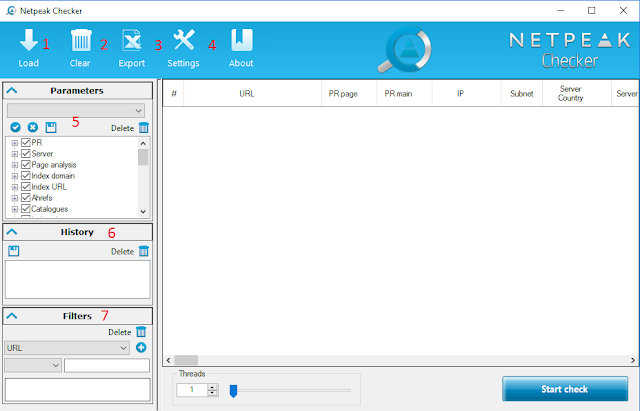Image resolution: width=640 pixels, height=411 pixels.
Task: Click the History Delete trash icon
Action: pos(144,251)
